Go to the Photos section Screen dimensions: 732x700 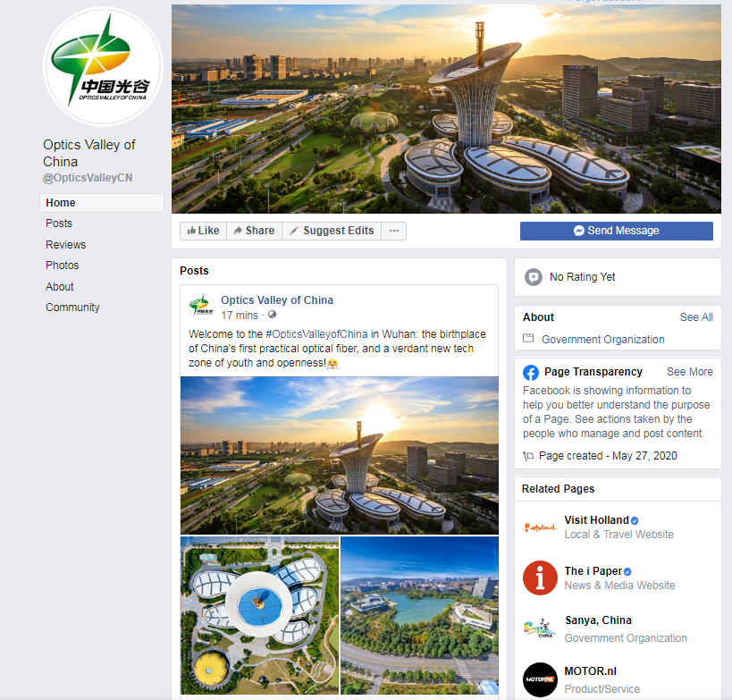[62, 266]
